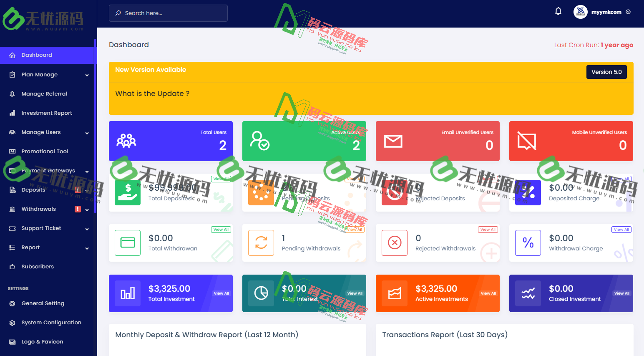644x356 pixels.
Task: Click the Pending Withdrawals refresh icon
Action: point(261,243)
